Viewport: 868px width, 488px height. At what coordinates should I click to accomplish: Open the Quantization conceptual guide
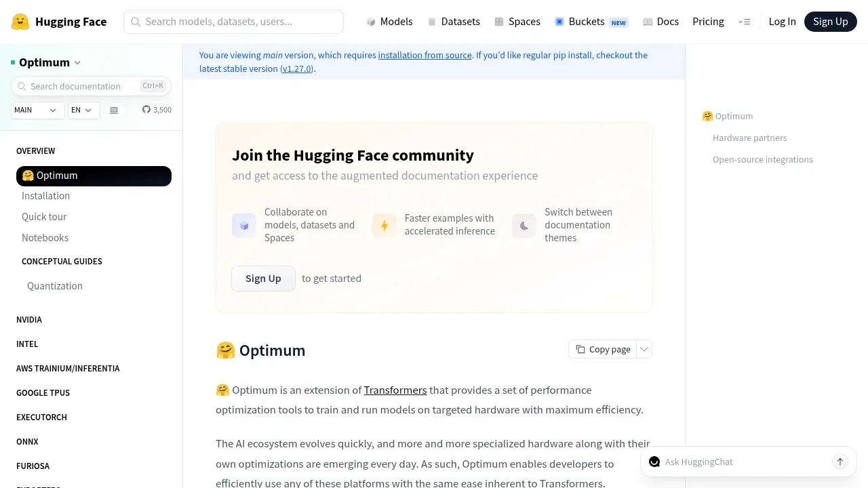tap(55, 286)
